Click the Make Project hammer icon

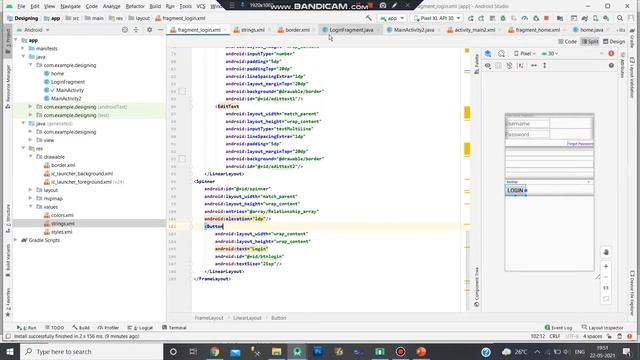[x=369, y=18]
